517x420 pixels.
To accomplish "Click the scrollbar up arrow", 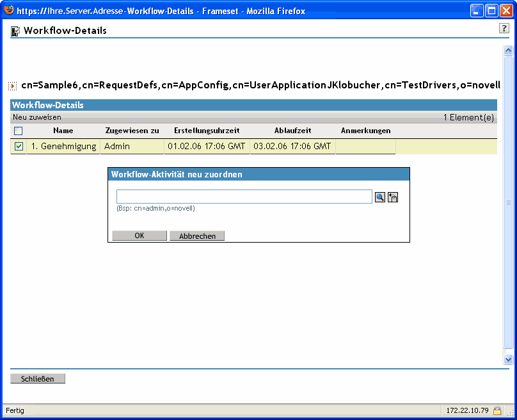I will click(x=508, y=50).
